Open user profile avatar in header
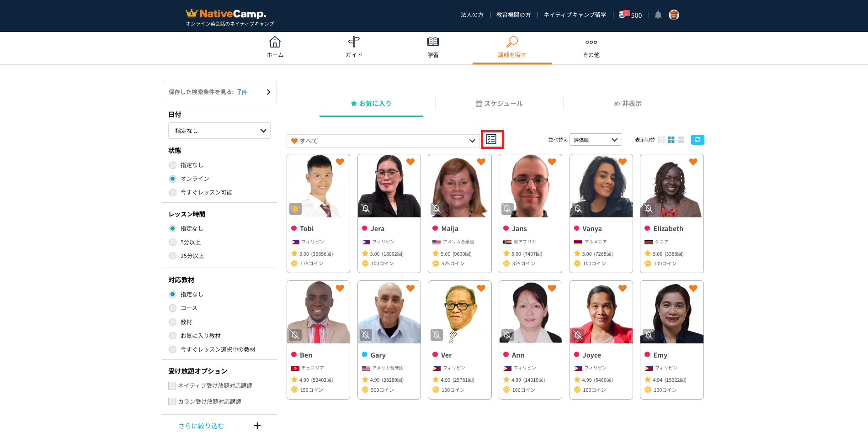Image resolution: width=868 pixels, height=432 pixels. pyautogui.click(x=674, y=15)
